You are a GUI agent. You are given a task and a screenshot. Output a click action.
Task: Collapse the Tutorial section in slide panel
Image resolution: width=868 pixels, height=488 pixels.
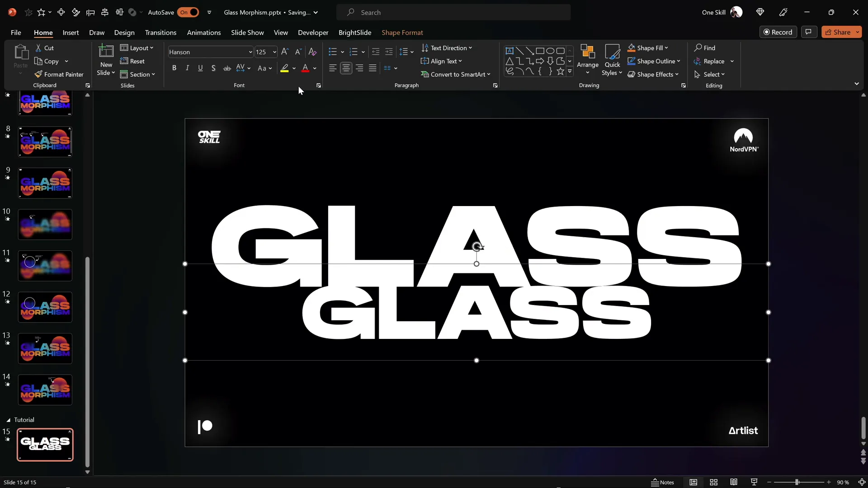click(x=8, y=419)
